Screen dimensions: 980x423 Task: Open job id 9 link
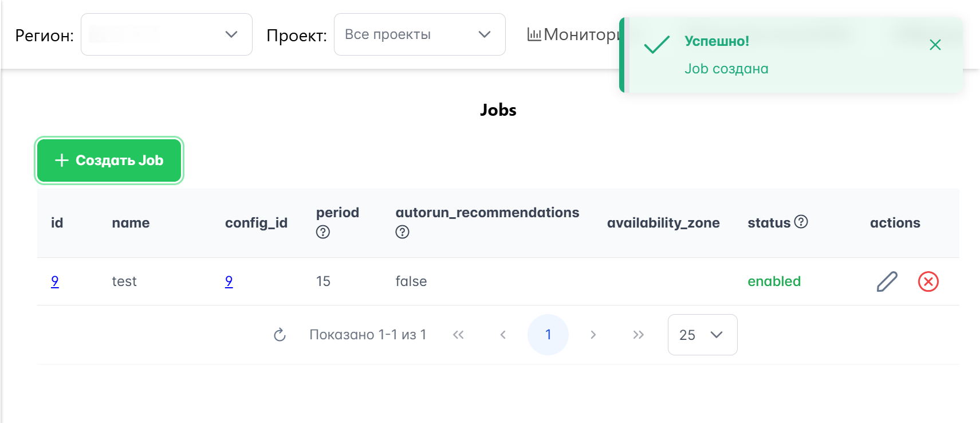click(55, 281)
